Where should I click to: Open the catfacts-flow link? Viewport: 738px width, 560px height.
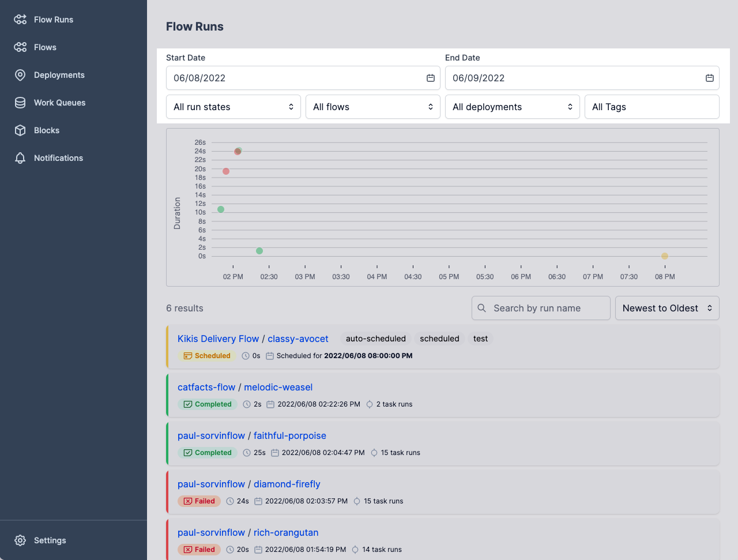[x=206, y=387]
